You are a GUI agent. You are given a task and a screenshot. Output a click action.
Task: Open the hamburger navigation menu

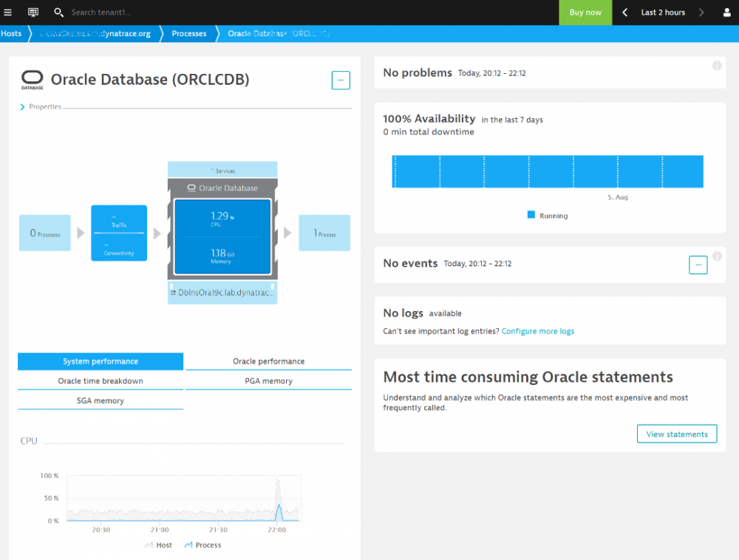point(7,13)
